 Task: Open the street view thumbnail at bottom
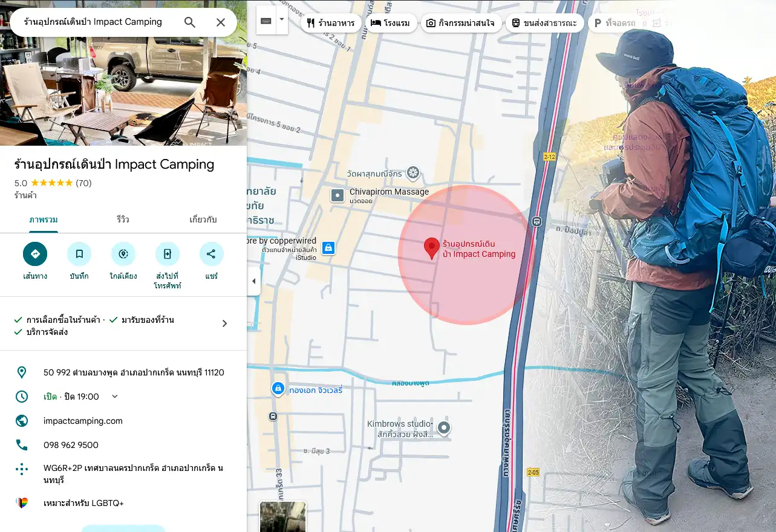pyautogui.click(x=282, y=517)
